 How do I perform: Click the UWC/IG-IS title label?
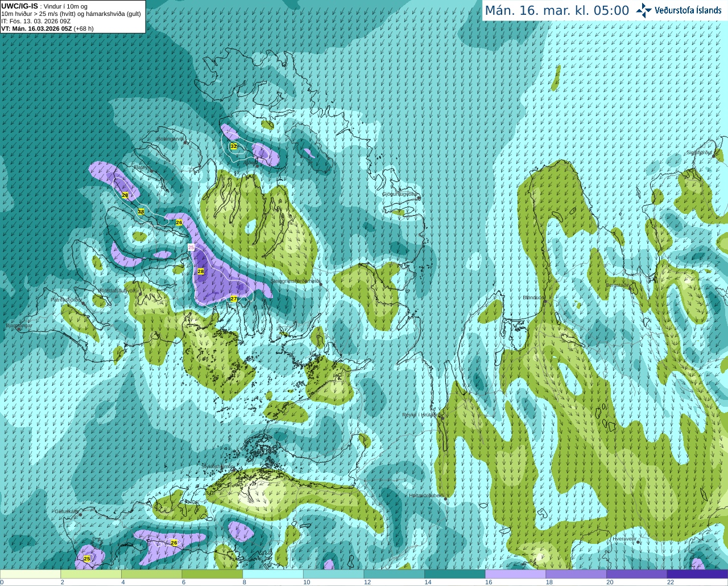[19, 6]
